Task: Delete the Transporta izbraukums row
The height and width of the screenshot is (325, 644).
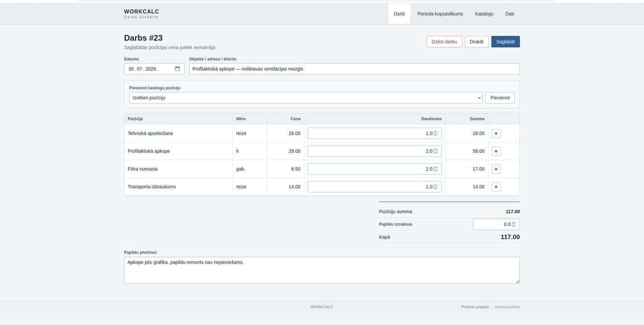Action: point(496,187)
